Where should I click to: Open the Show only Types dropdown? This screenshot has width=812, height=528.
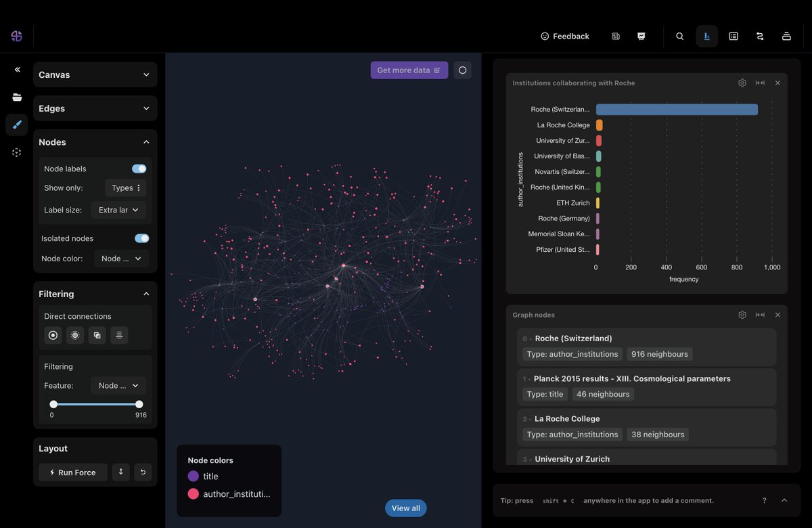click(126, 188)
